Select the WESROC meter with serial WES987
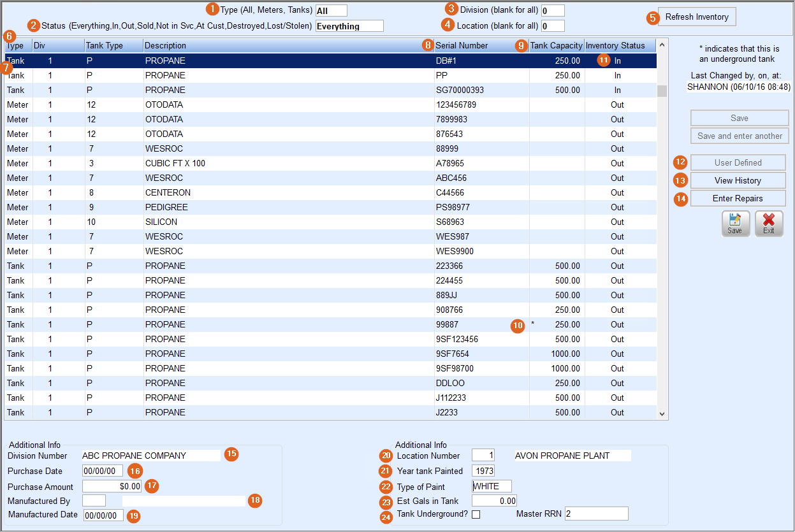This screenshot has height=532, width=795. [x=331, y=236]
